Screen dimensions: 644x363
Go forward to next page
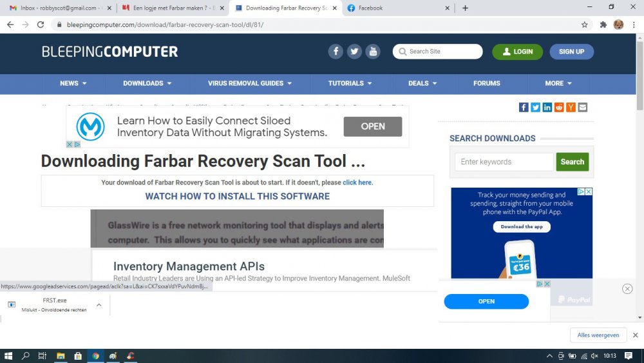[x=26, y=25]
